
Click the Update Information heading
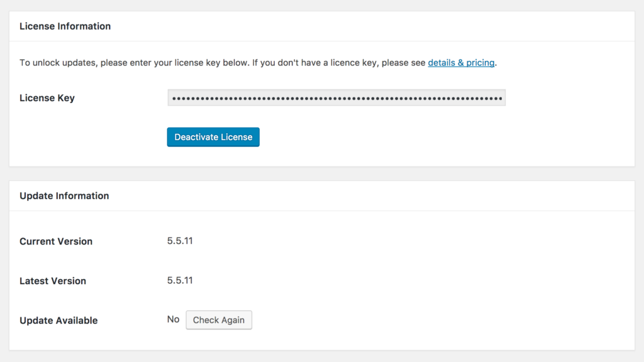tap(64, 196)
